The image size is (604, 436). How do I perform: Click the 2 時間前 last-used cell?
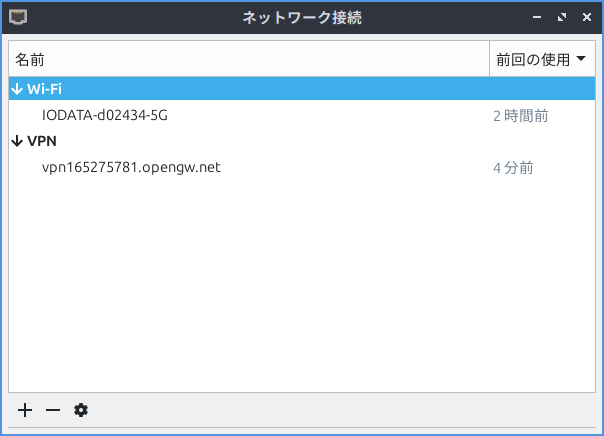click(x=520, y=116)
